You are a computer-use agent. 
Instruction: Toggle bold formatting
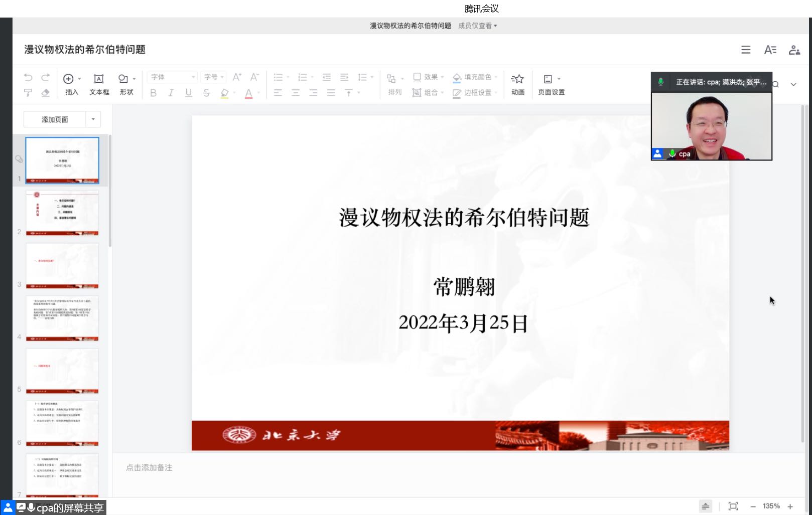(x=153, y=93)
